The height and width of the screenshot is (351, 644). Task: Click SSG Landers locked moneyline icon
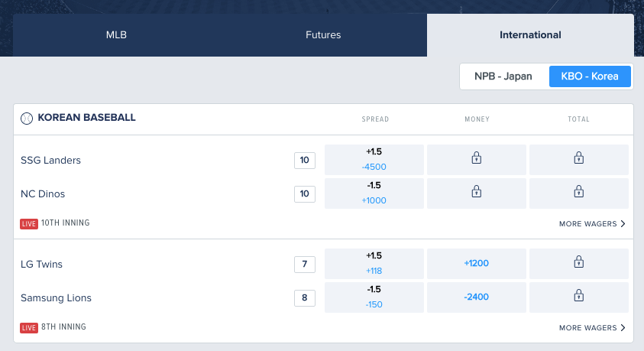tap(477, 158)
